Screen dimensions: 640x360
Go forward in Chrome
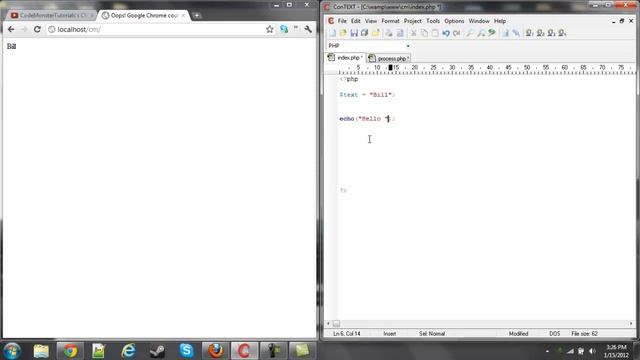[24, 29]
